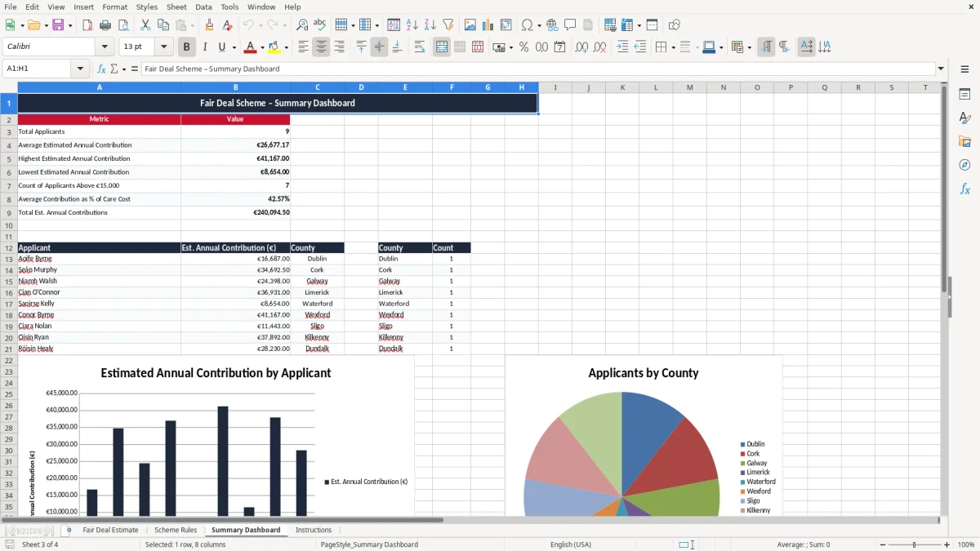Screen dimensions: 980x551
Task: Switch to the Instructions sheet tab
Action: 314,530
